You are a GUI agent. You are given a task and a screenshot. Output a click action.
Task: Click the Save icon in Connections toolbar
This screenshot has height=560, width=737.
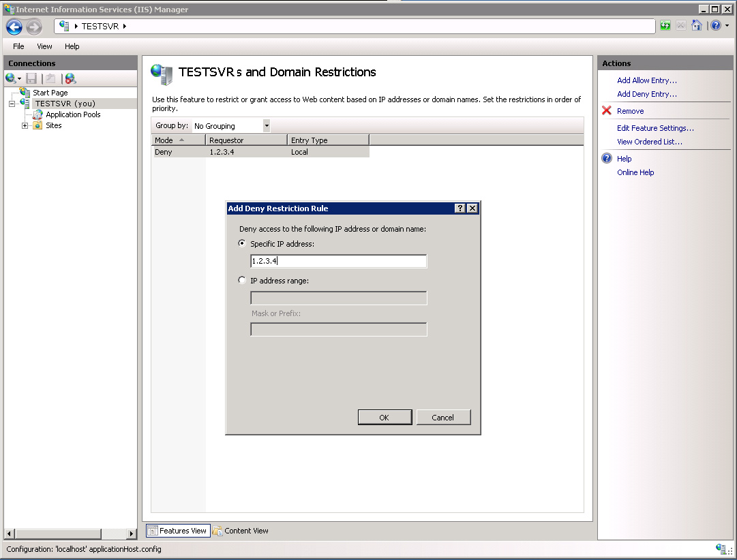[x=31, y=78]
